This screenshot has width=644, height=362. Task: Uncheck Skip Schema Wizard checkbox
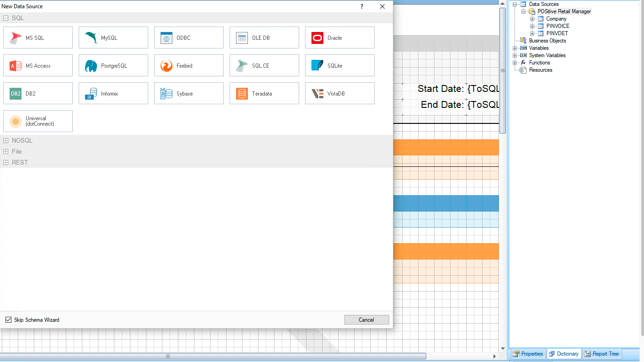pos(8,319)
